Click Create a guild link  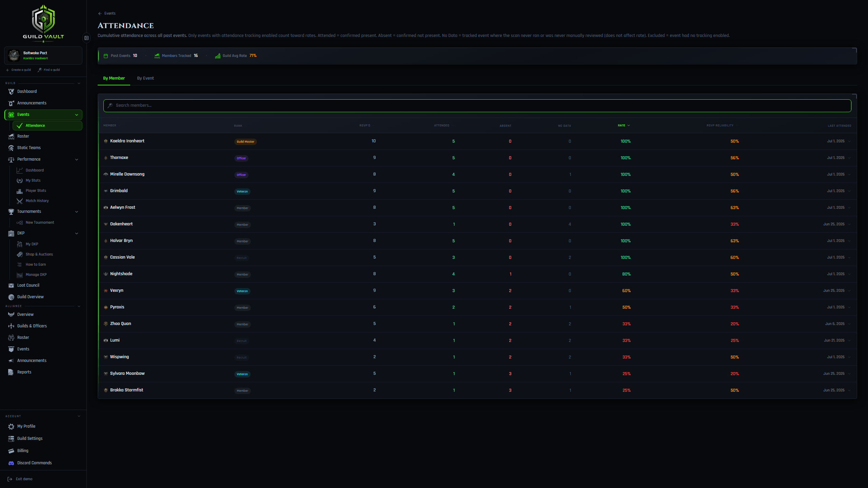pos(19,70)
